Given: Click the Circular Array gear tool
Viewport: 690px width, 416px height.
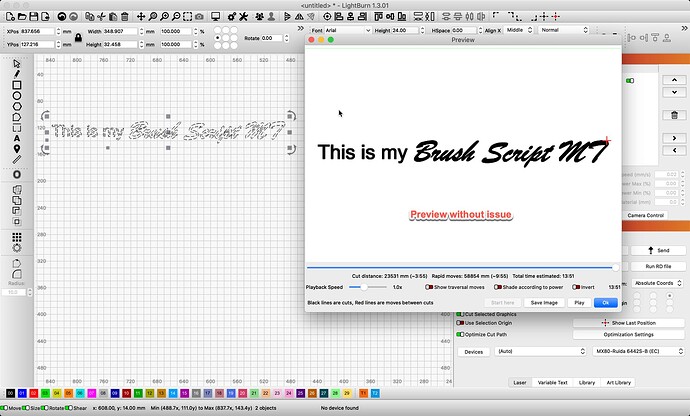Looking at the screenshot, I should 17,248.
